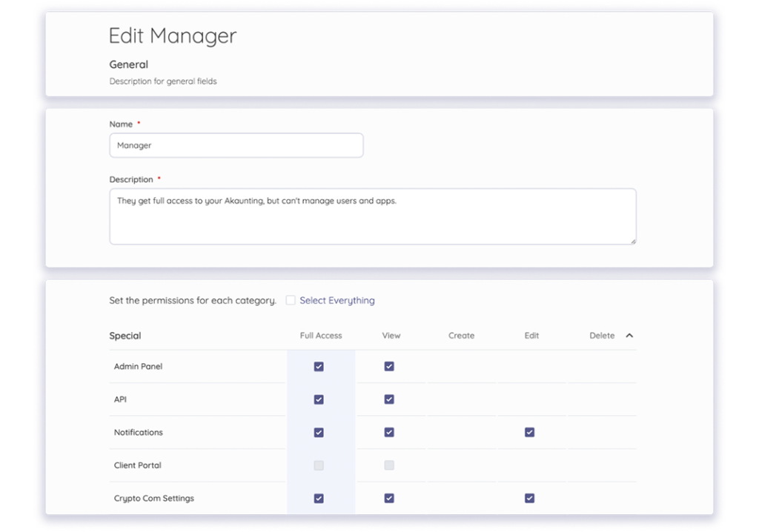Check Client Portal View permission

click(x=389, y=465)
